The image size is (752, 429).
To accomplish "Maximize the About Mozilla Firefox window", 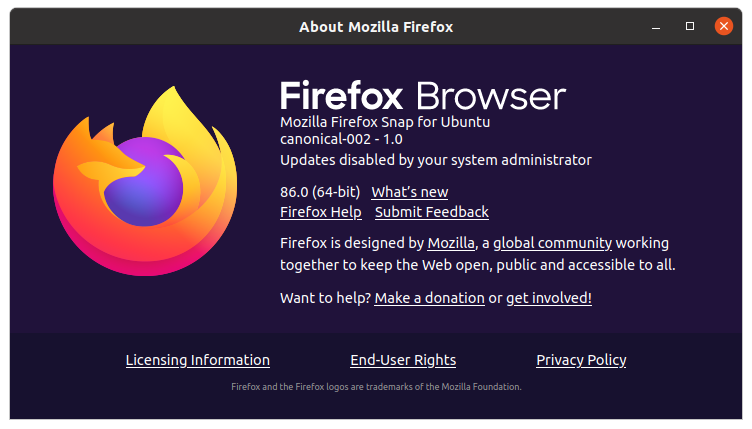I will tap(689, 26).
